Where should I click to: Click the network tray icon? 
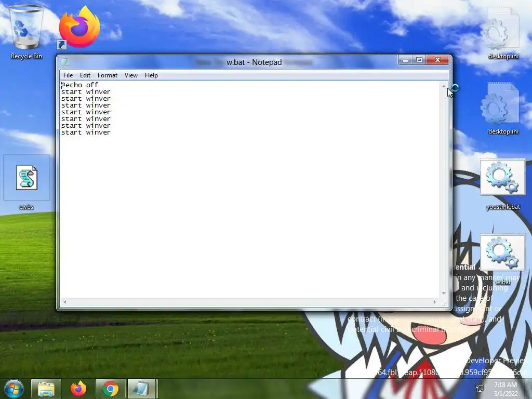tap(480, 389)
